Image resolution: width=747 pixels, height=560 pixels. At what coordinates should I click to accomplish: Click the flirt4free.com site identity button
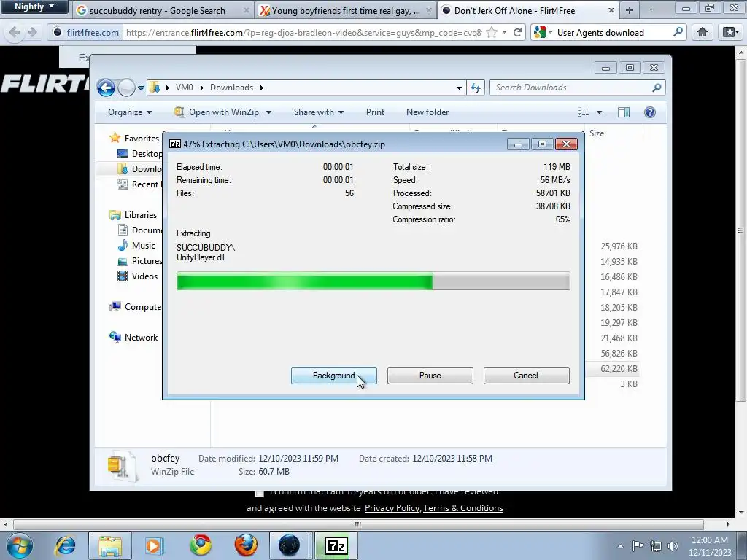coord(86,32)
